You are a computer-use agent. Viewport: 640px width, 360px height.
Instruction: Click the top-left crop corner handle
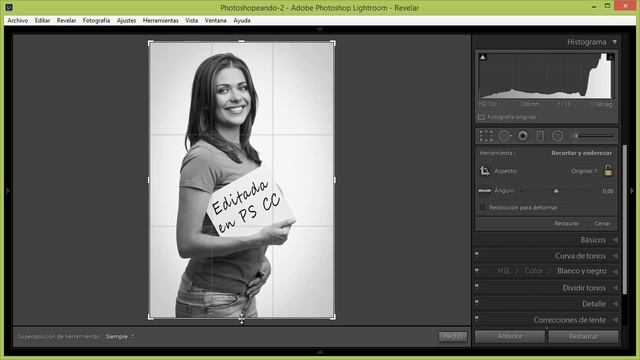(150, 43)
